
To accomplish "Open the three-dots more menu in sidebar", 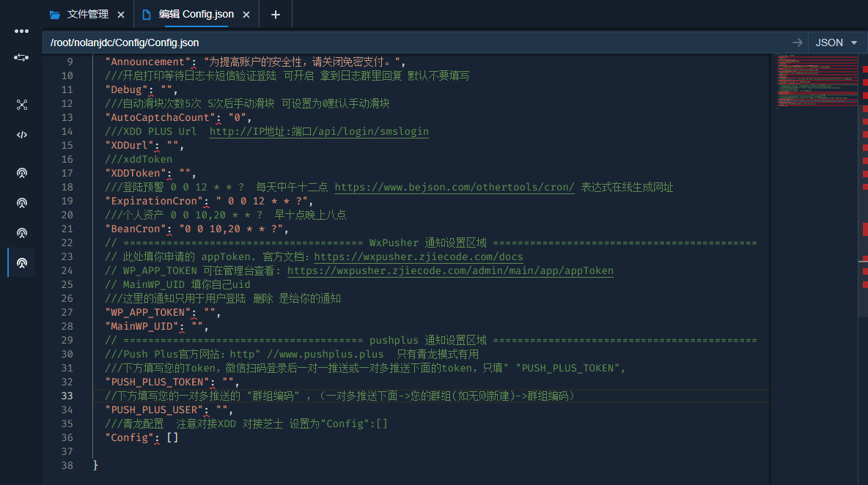I will 21,31.
